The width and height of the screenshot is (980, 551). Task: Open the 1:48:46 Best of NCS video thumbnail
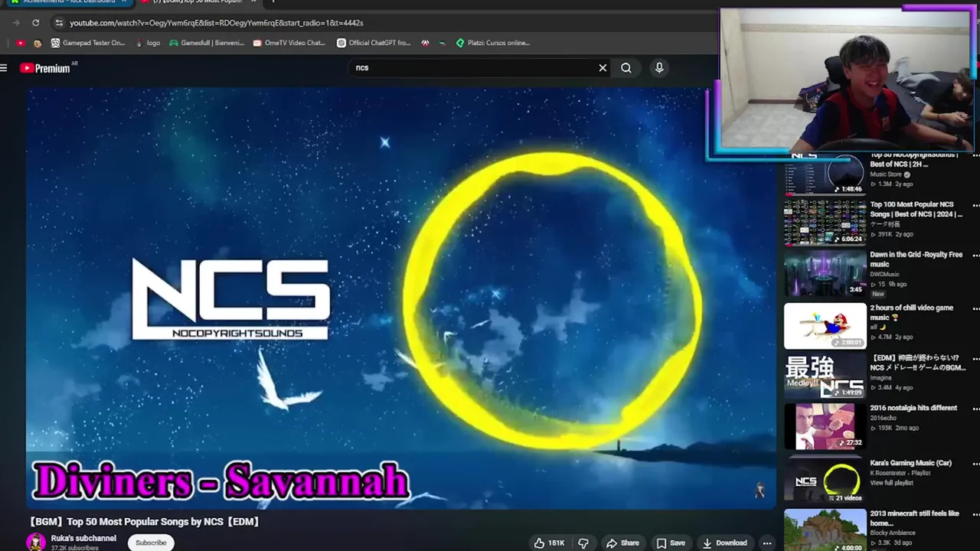pyautogui.click(x=825, y=174)
